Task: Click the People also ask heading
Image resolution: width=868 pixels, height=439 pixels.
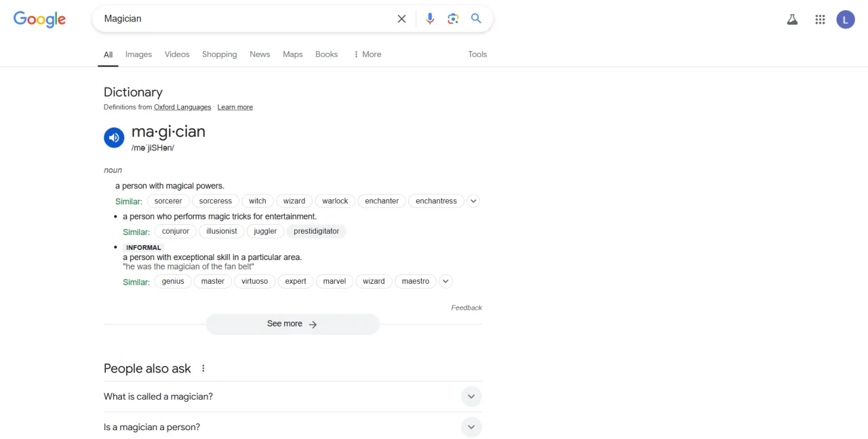Action: point(147,369)
